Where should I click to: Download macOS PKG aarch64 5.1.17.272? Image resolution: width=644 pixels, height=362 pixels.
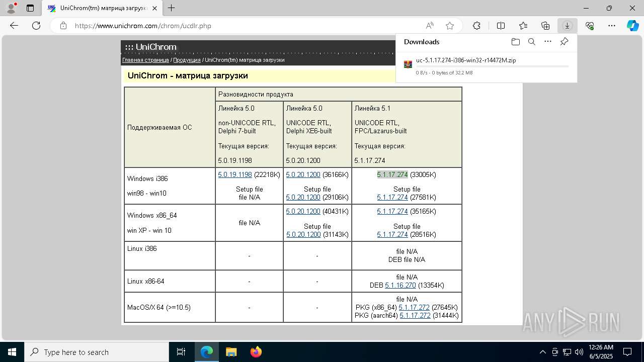click(x=415, y=315)
